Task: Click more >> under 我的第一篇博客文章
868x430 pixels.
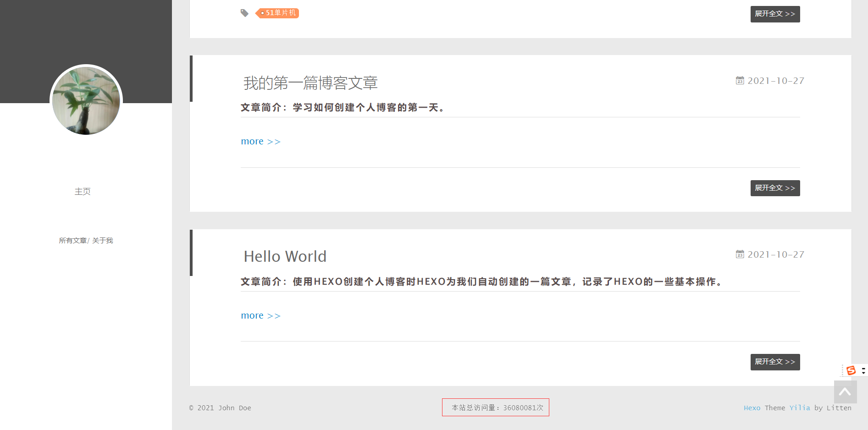Action: tap(260, 141)
